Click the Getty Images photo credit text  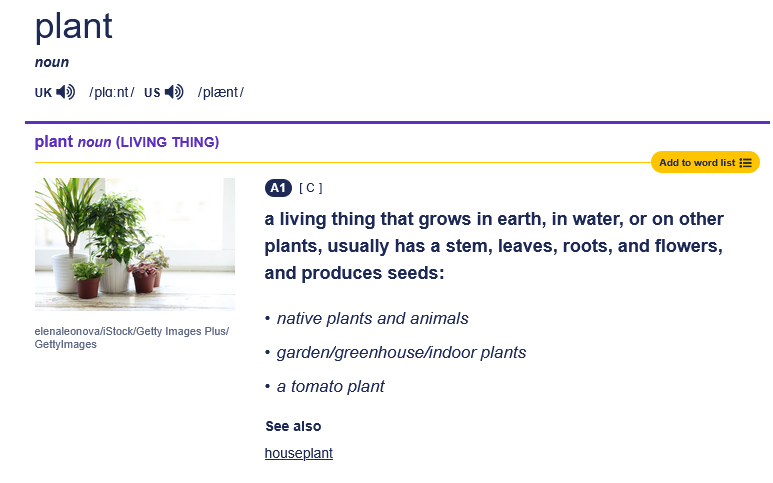tap(132, 337)
